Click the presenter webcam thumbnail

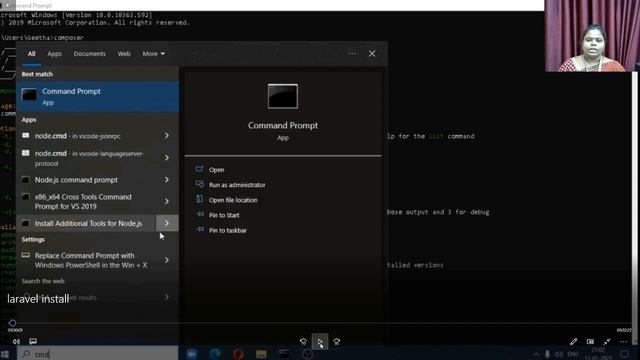[x=591, y=36]
